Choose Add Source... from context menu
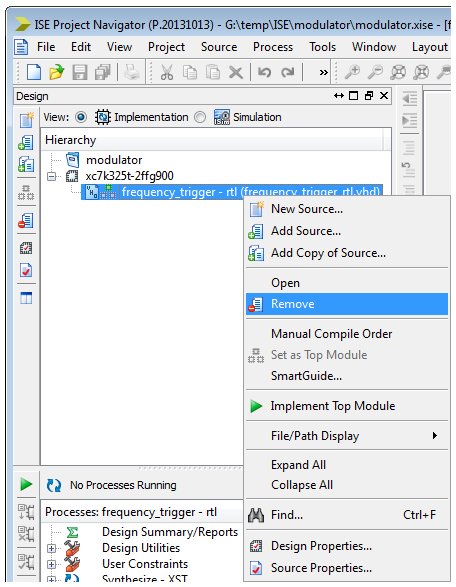This screenshot has width=456, height=587. tap(347, 231)
